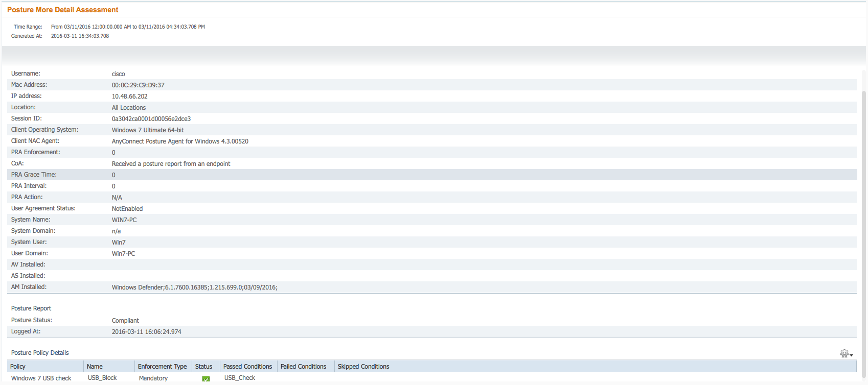Image resolution: width=868 pixels, height=385 pixels.
Task: Click the System Domain value n/a
Action: (x=117, y=231)
